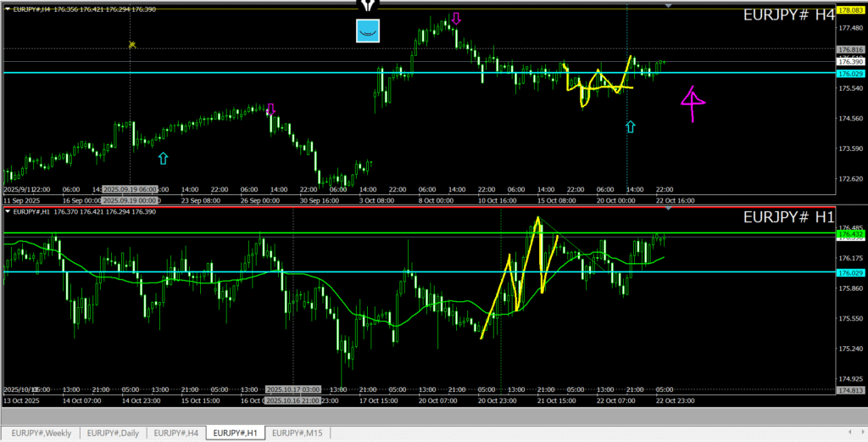Click the green 176.432 price label on H1 chart
868x442 pixels.
tap(849, 233)
